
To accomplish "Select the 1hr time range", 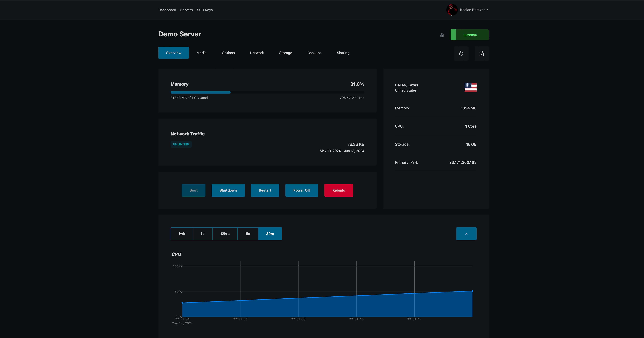I will coord(248,234).
